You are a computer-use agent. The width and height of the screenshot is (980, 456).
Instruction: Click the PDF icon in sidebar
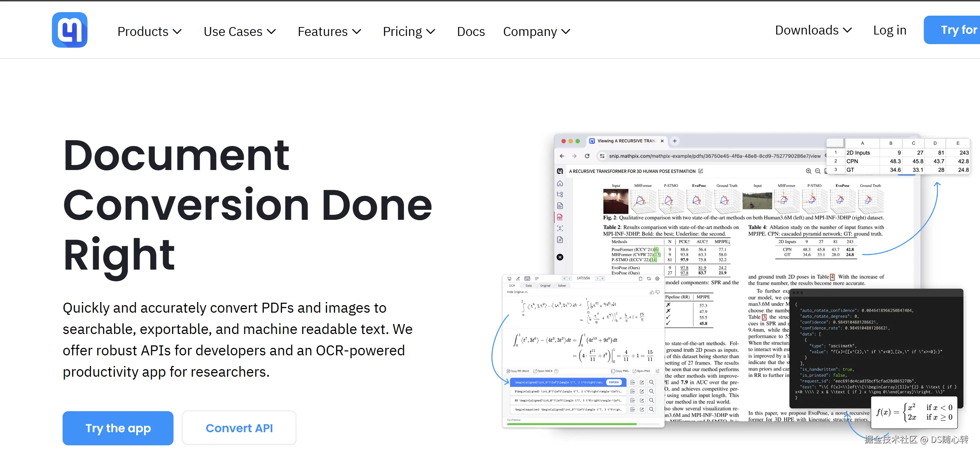coord(560,217)
